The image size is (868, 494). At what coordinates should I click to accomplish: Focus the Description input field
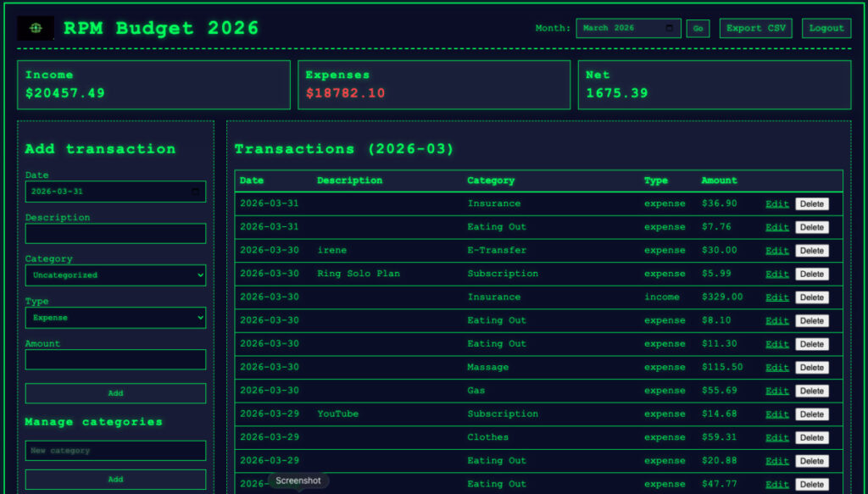pos(115,234)
